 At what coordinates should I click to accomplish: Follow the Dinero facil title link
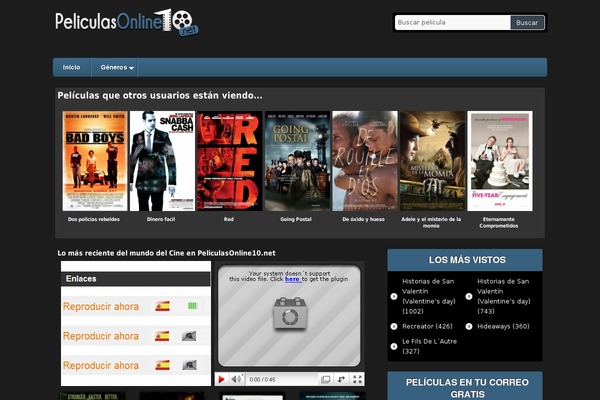[x=161, y=219]
